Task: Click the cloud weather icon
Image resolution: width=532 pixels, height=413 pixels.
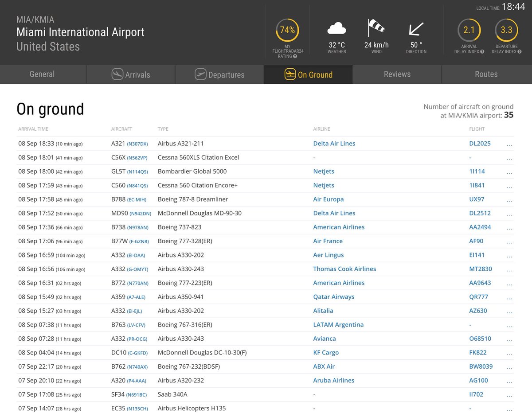Action: [x=336, y=28]
